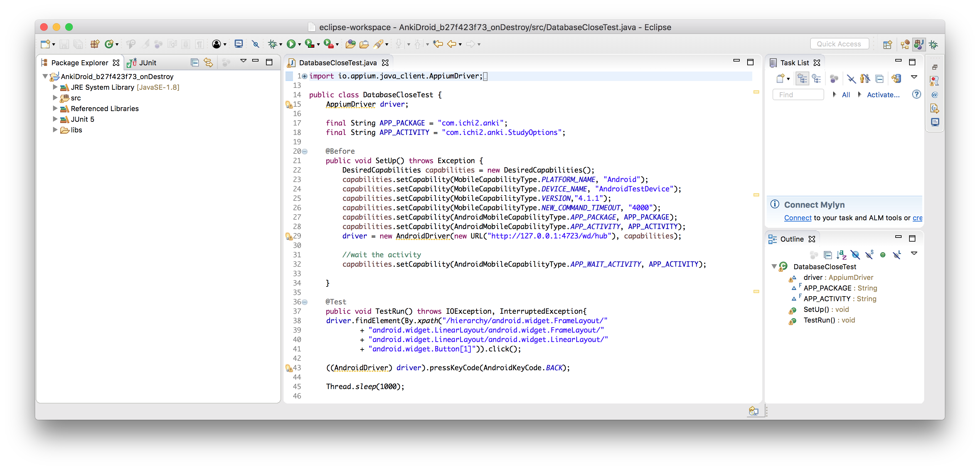This screenshot has width=980, height=470.
Task: Collapse the SetUp method at line 20
Action: (x=305, y=152)
